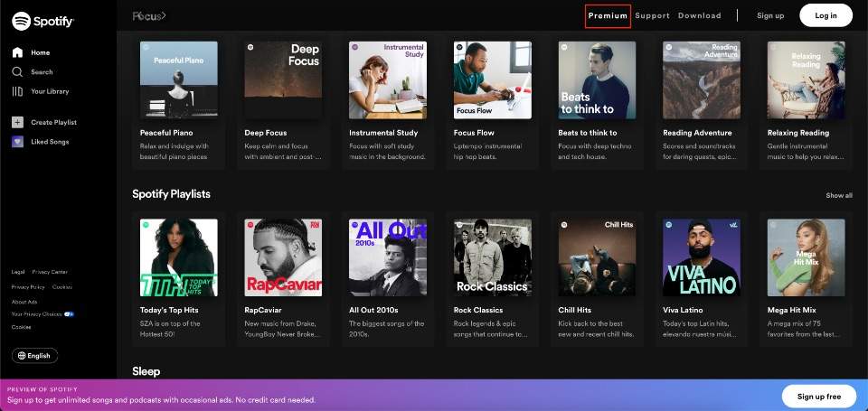
Task: Open Mega Hit Mix cover
Action: (807, 257)
